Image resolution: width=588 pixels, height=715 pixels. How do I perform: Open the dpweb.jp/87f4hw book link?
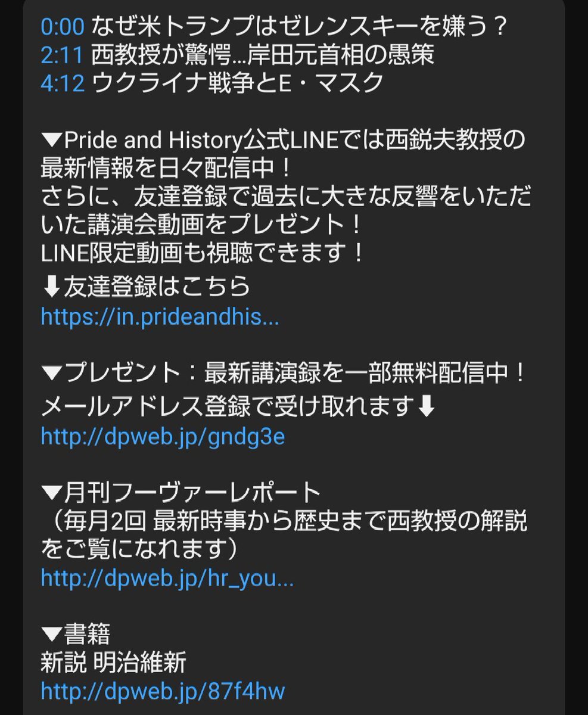pyautogui.click(x=163, y=691)
